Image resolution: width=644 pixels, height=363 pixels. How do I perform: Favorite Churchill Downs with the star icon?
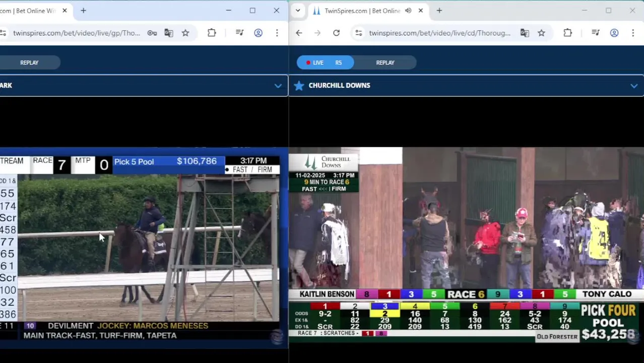[x=299, y=85]
